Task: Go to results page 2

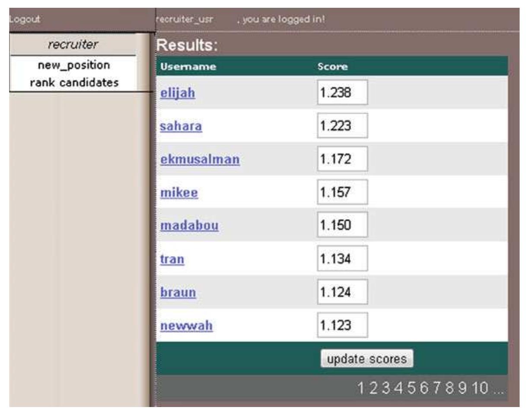Action: [x=374, y=388]
